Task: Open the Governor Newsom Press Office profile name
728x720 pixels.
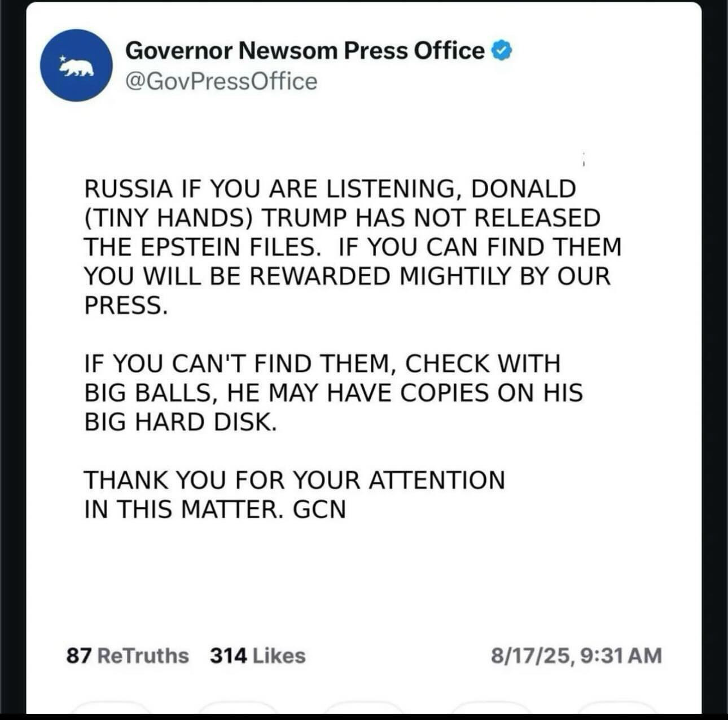Action: (x=305, y=51)
